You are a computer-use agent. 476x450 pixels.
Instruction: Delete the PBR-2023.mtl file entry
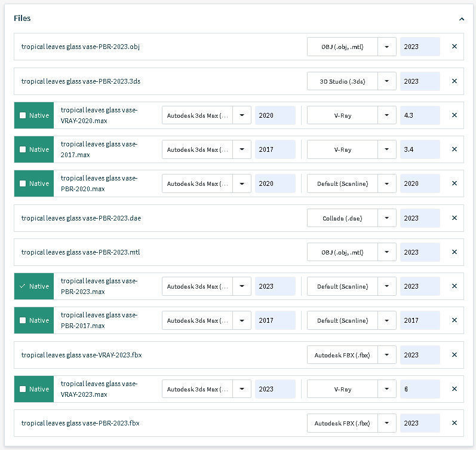click(454, 252)
